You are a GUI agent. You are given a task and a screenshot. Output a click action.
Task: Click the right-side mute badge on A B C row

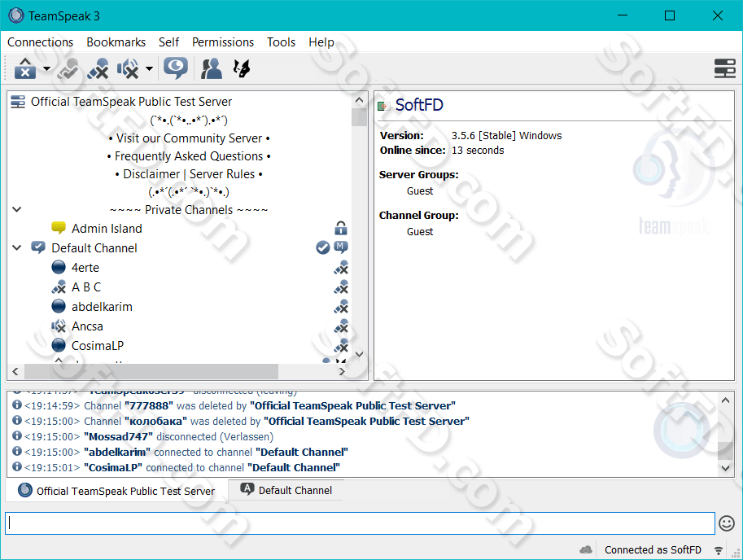coord(341,287)
